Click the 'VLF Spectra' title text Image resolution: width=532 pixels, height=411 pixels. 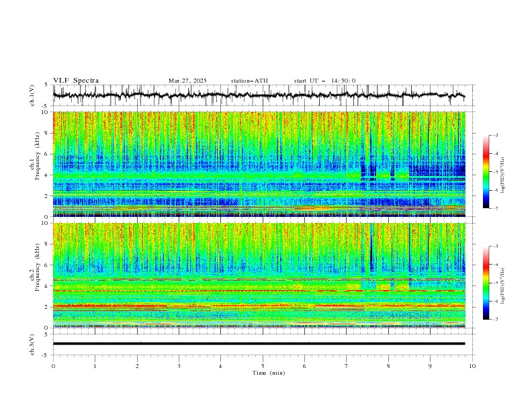[x=76, y=81]
